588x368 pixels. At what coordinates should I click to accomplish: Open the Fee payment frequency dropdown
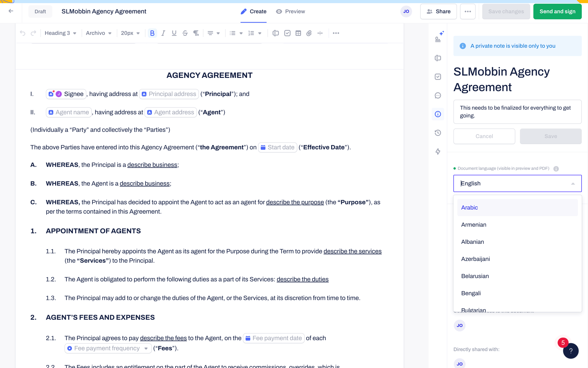click(x=108, y=348)
